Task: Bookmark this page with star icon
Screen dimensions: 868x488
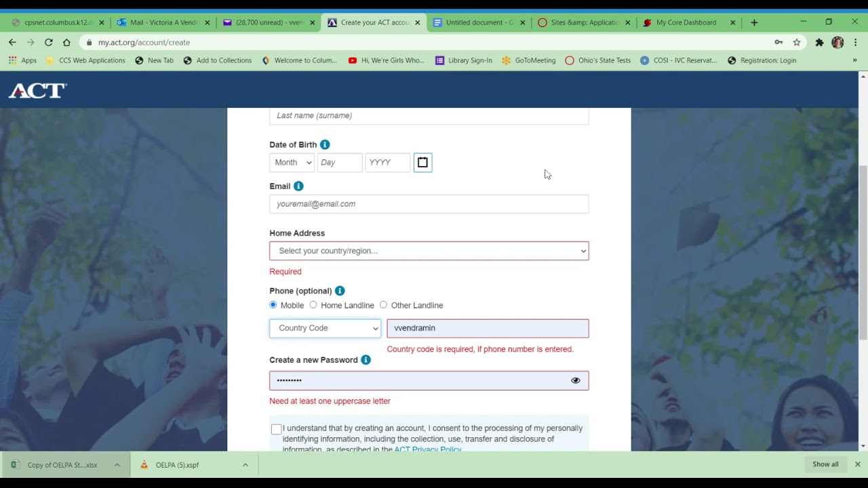Action: [x=797, y=42]
